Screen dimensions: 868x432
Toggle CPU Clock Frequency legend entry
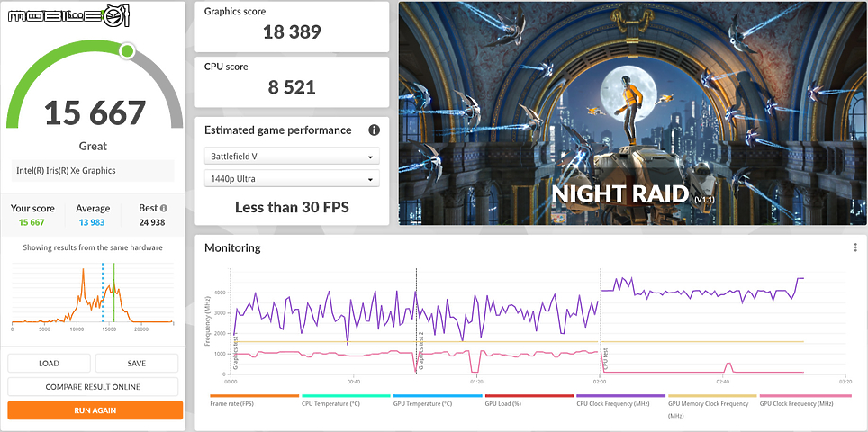click(x=620, y=400)
